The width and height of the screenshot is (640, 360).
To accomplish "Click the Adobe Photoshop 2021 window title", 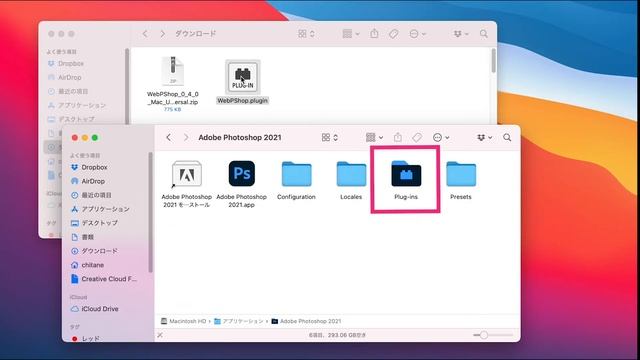I will 240,138.
